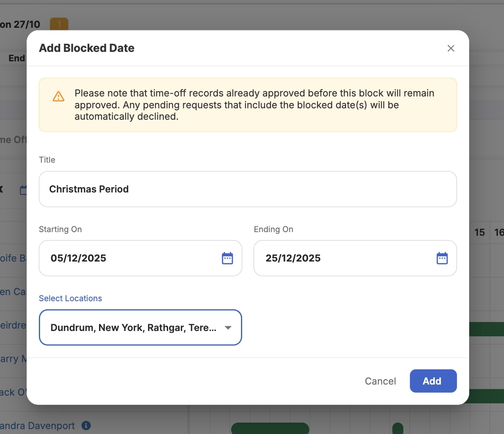Select the day 15 column header
This screenshot has width=504, height=434.
pos(479,233)
